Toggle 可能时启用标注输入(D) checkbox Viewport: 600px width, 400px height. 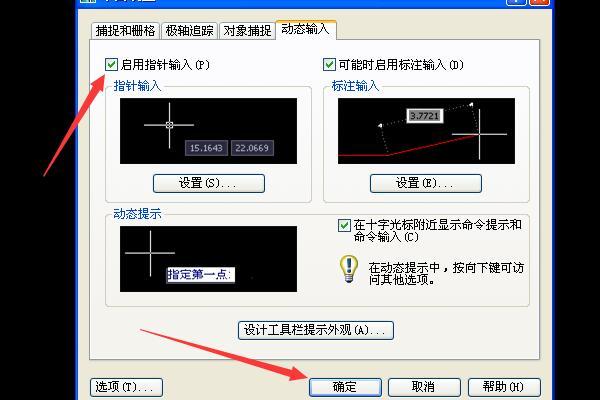329,64
